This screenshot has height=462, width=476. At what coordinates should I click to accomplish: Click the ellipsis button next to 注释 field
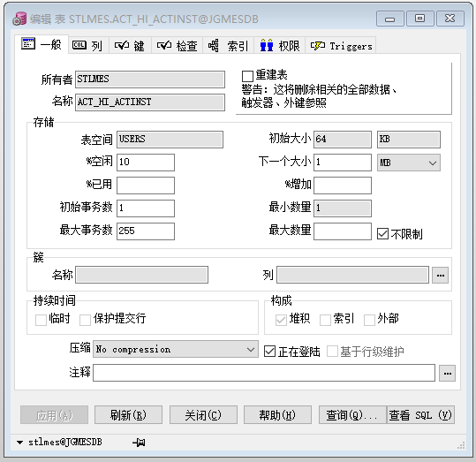447,373
